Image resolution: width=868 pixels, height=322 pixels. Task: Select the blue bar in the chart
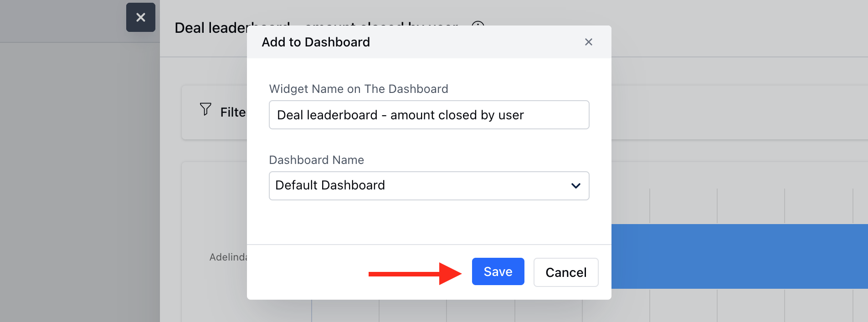(x=740, y=256)
